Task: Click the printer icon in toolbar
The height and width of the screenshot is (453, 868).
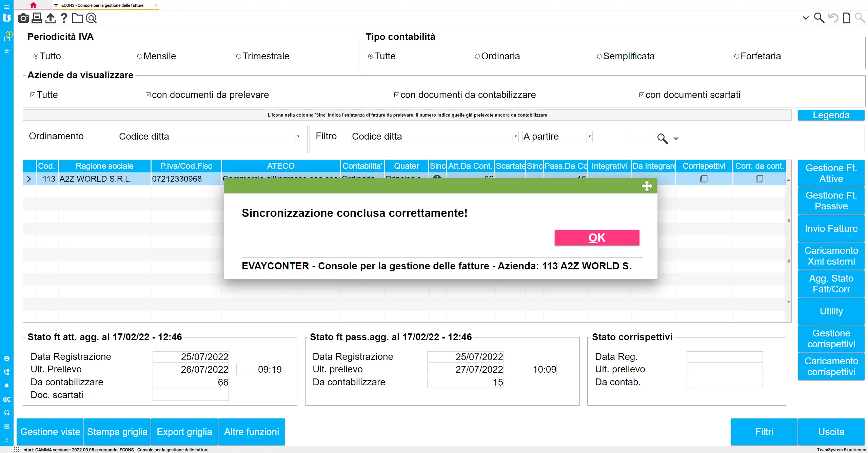Action: click(x=37, y=18)
